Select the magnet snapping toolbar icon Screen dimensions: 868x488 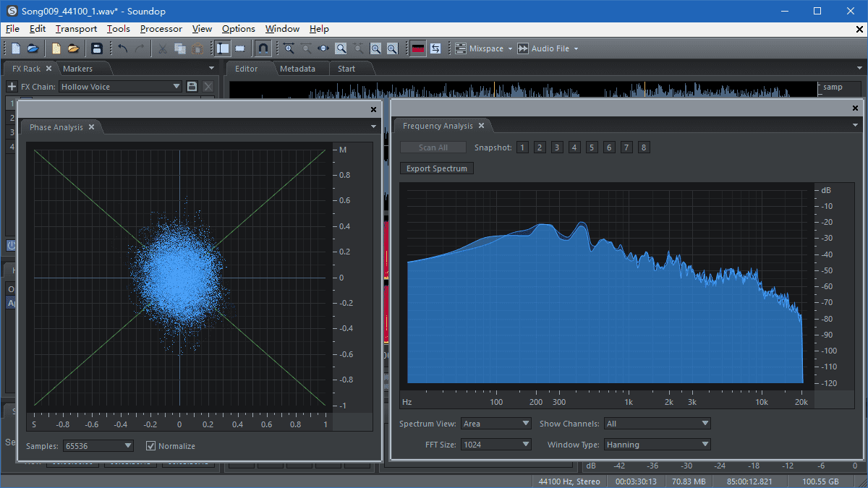[263, 48]
